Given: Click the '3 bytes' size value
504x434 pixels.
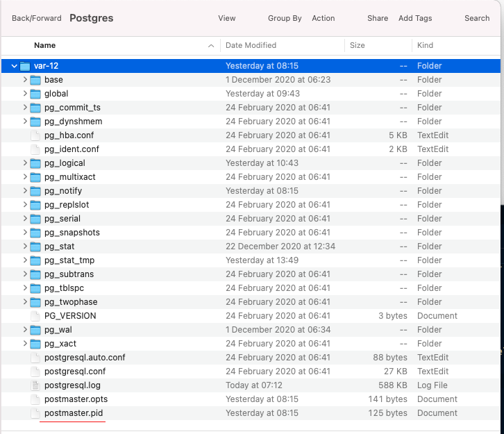Looking at the screenshot, I should pos(393,316).
